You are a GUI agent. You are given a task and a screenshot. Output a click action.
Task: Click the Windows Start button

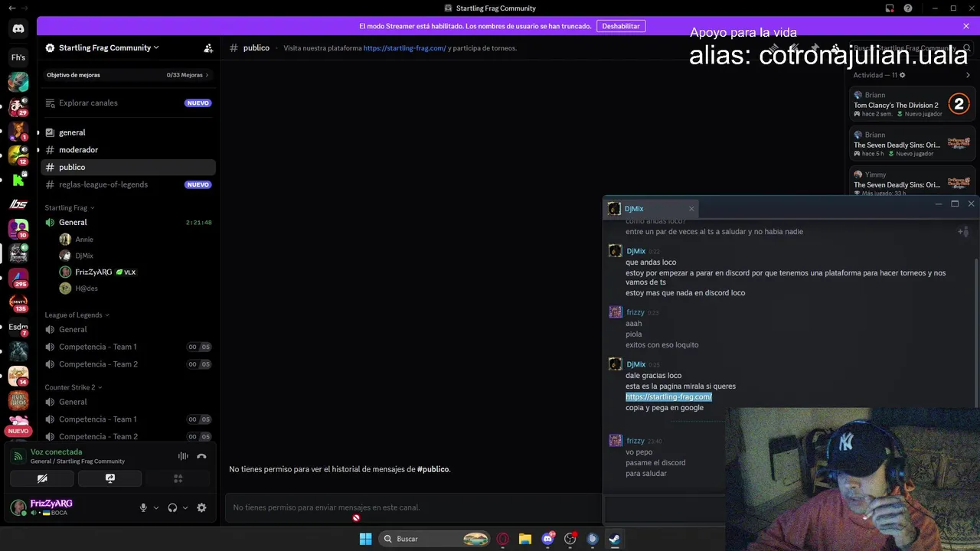365,539
